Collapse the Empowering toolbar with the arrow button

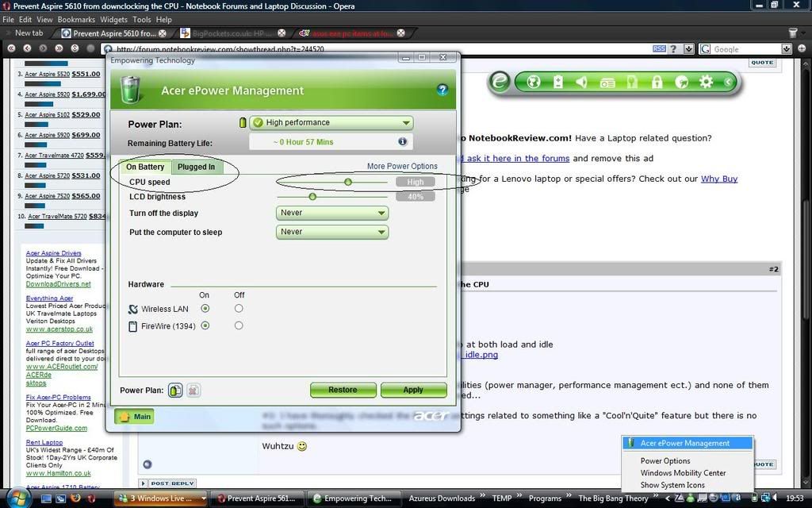(x=728, y=82)
